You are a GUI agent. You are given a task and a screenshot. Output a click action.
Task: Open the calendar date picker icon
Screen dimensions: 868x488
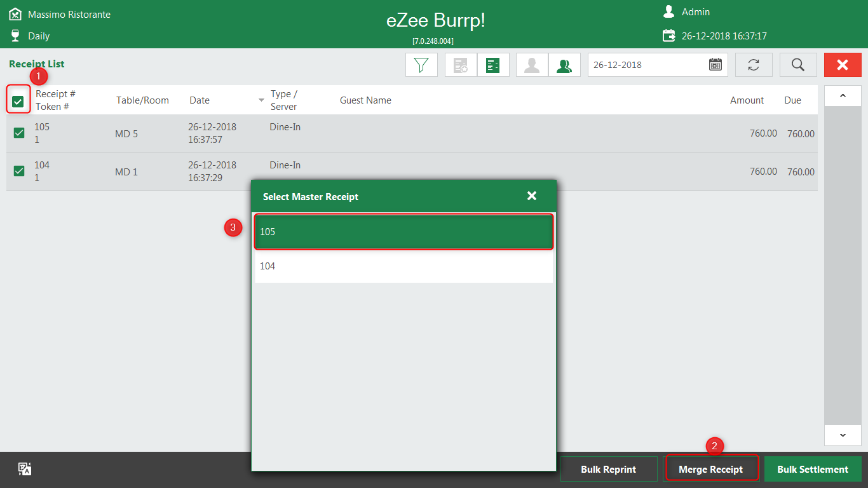coord(715,65)
